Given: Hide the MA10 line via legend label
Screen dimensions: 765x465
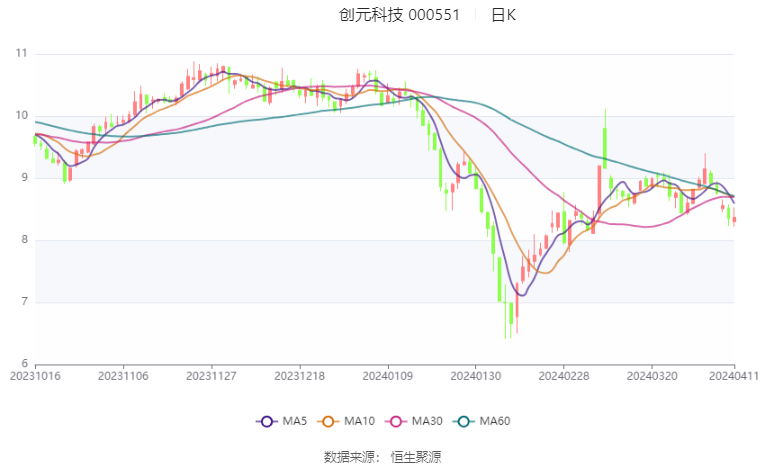Looking at the screenshot, I should pyautogui.click(x=359, y=421).
